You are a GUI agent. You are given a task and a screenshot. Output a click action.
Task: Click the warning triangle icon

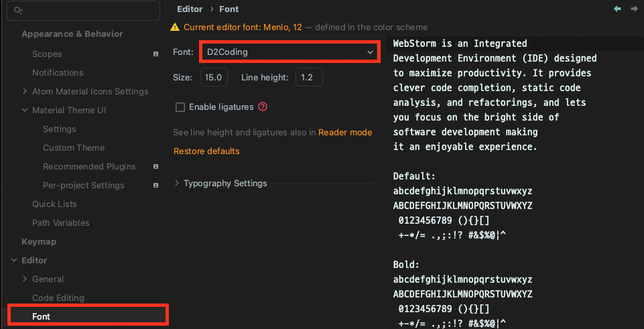[x=175, y=27]
